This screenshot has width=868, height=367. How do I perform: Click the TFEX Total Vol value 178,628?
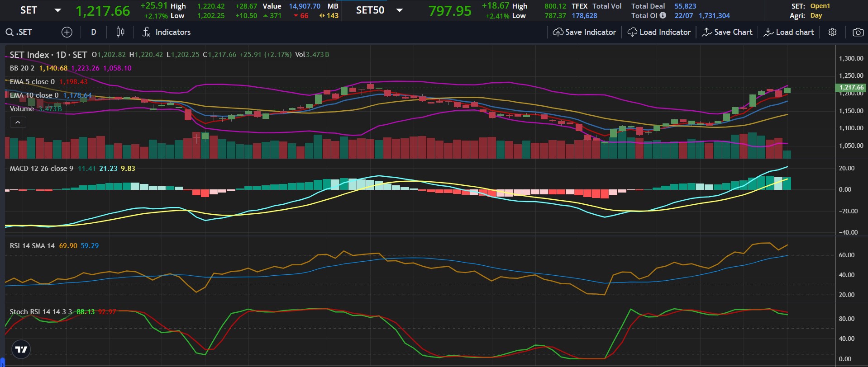[584, 16]
